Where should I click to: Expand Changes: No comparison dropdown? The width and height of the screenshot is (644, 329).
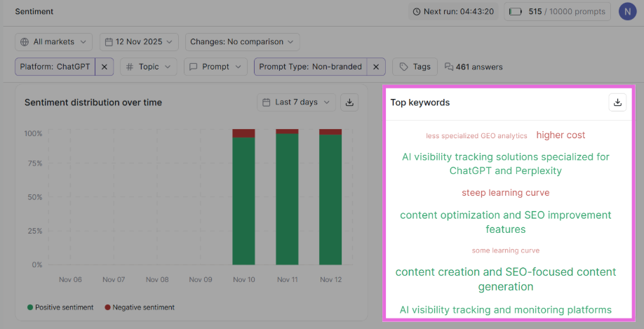click(x=242, y=42)
